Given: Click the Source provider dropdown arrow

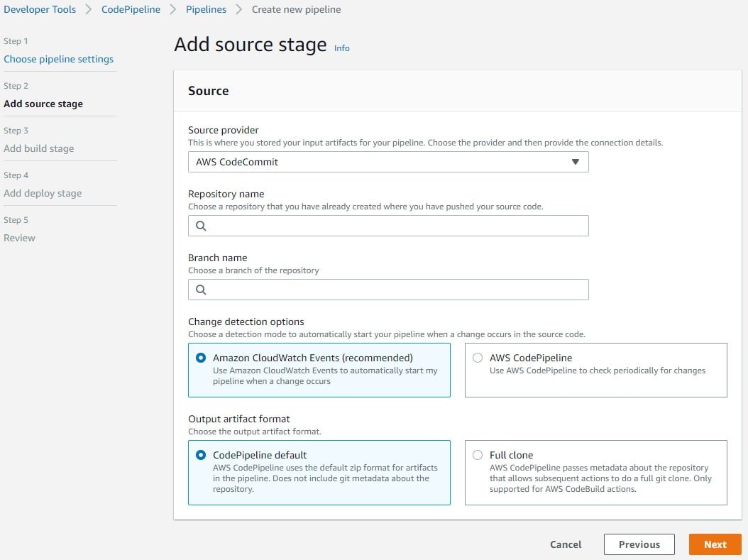Looking at the screenshot, I should (x=576, y=162).
